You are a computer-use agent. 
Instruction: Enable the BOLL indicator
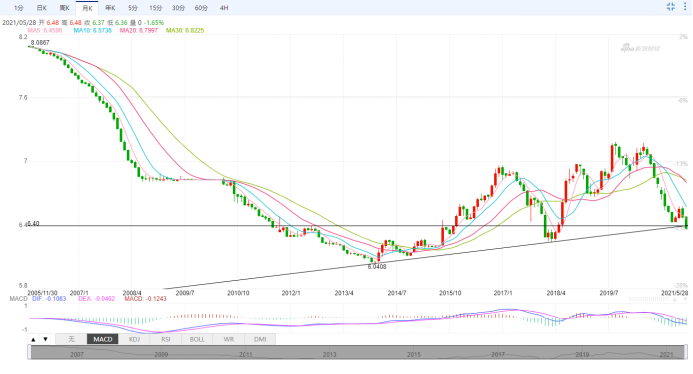coord(197,339)
